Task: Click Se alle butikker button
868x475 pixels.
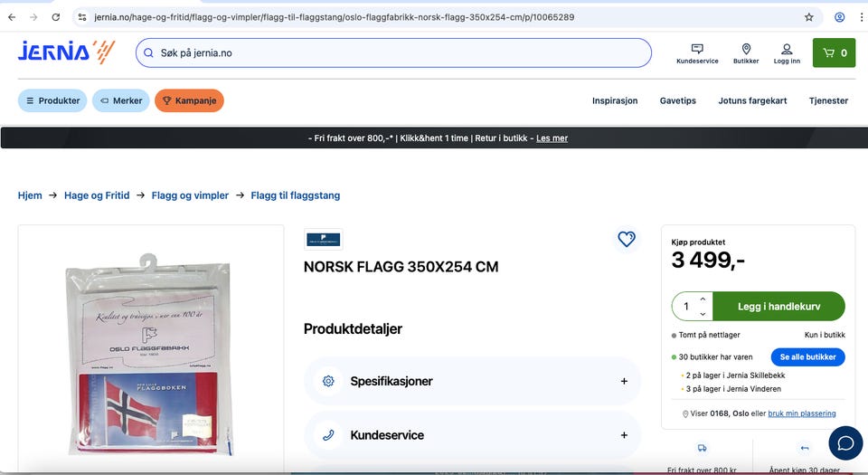Action: (x=807, y=357)
